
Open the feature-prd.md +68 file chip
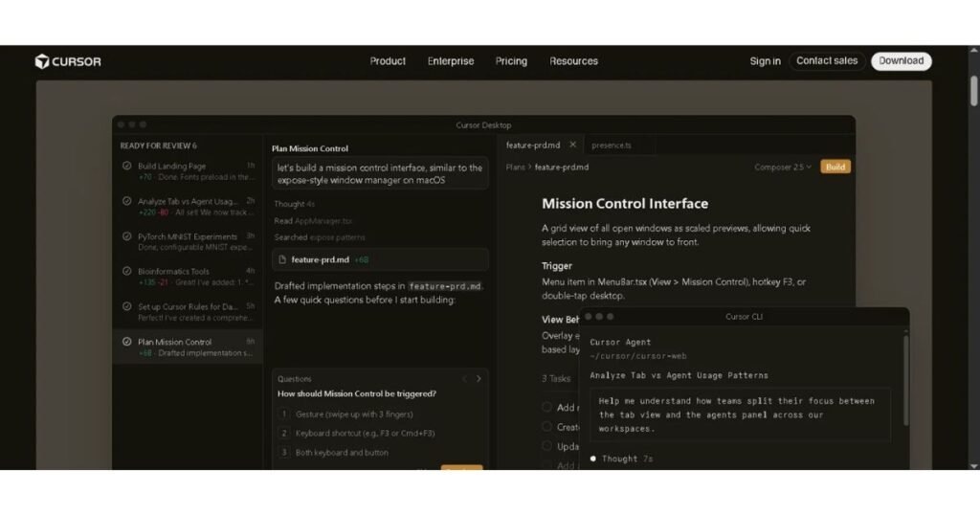(x=380, y=259)
